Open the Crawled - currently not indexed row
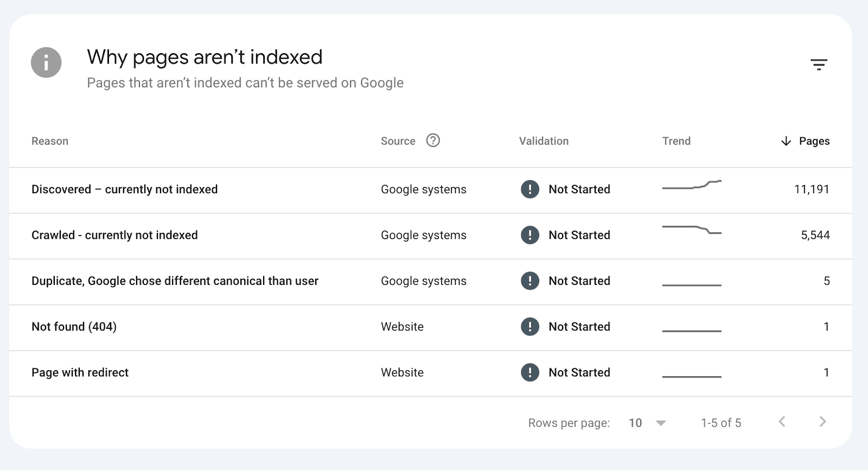Screen dimensions: 868x470 coord(114,235)
